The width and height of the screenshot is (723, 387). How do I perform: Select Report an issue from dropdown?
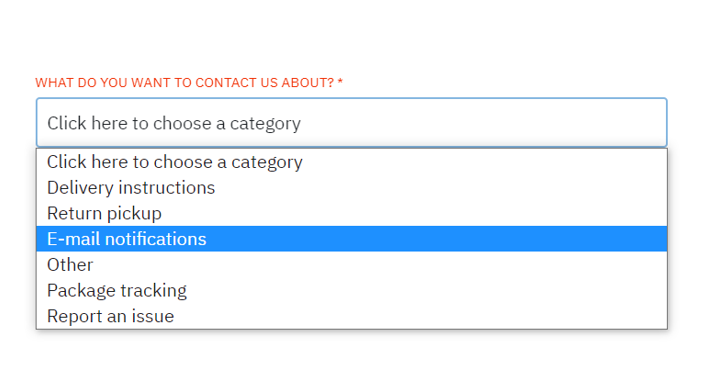click(x=352, y=316)
